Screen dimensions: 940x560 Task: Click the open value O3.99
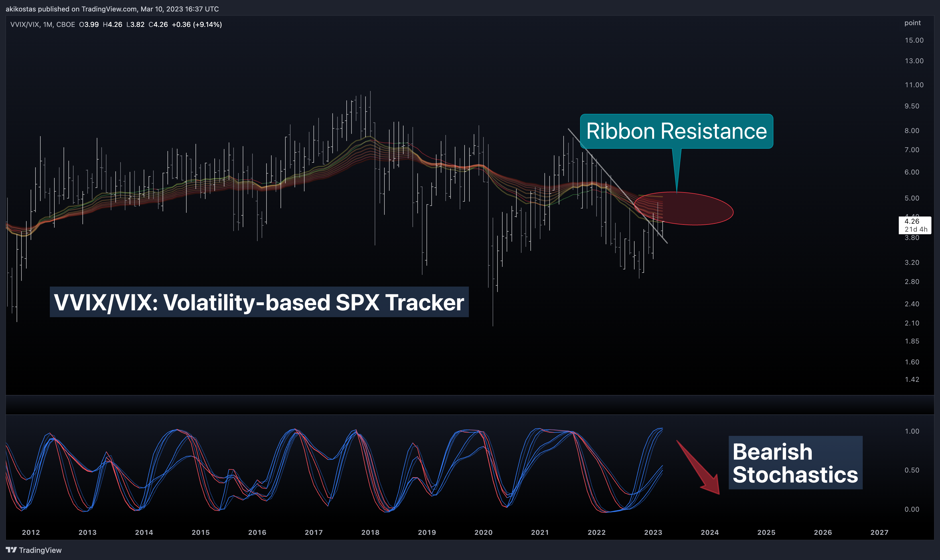(x=89, y=25)
